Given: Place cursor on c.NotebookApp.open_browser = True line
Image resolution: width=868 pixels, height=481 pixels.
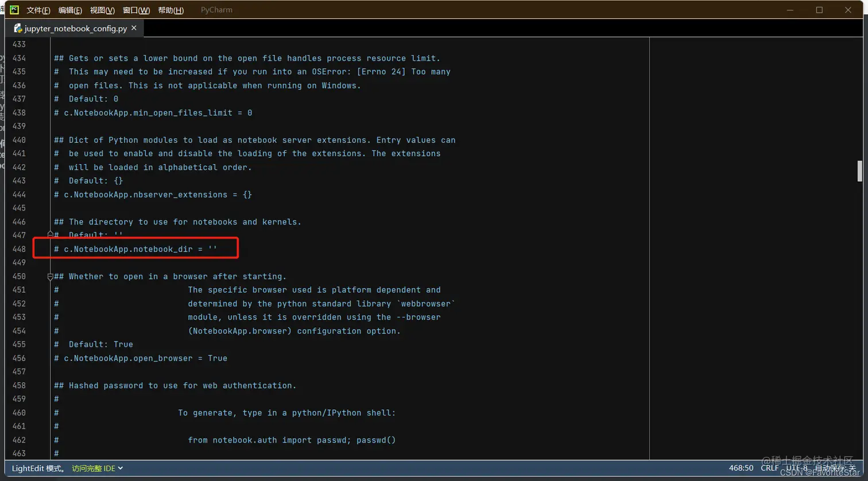Looking at the screenshot, I should (x=141, y=358).
